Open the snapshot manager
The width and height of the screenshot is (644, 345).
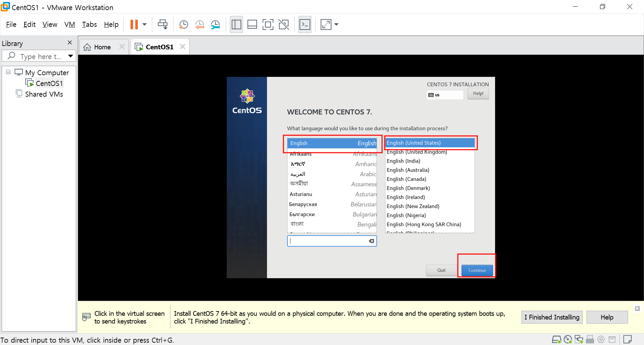pos(216,24)
